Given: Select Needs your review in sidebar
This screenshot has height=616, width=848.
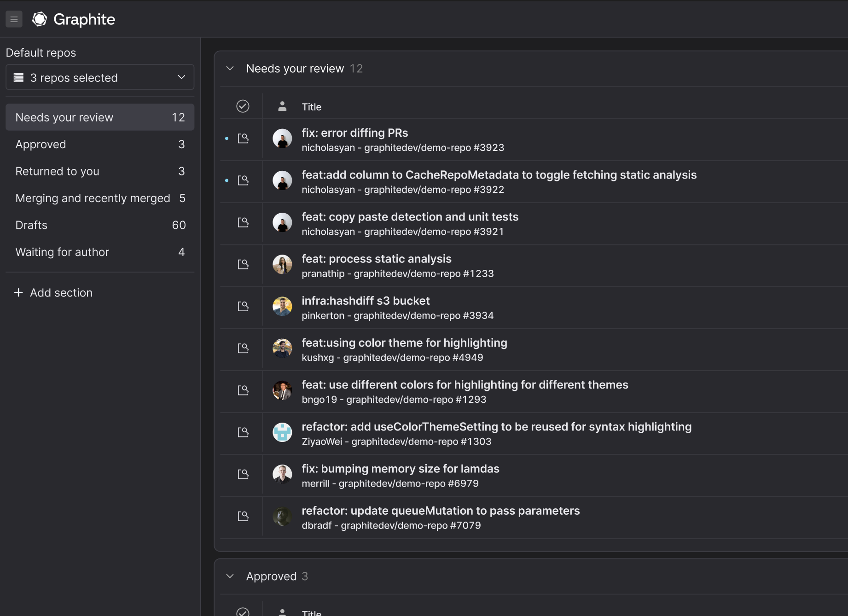Looking at the screenshot, I should (100, 117).
